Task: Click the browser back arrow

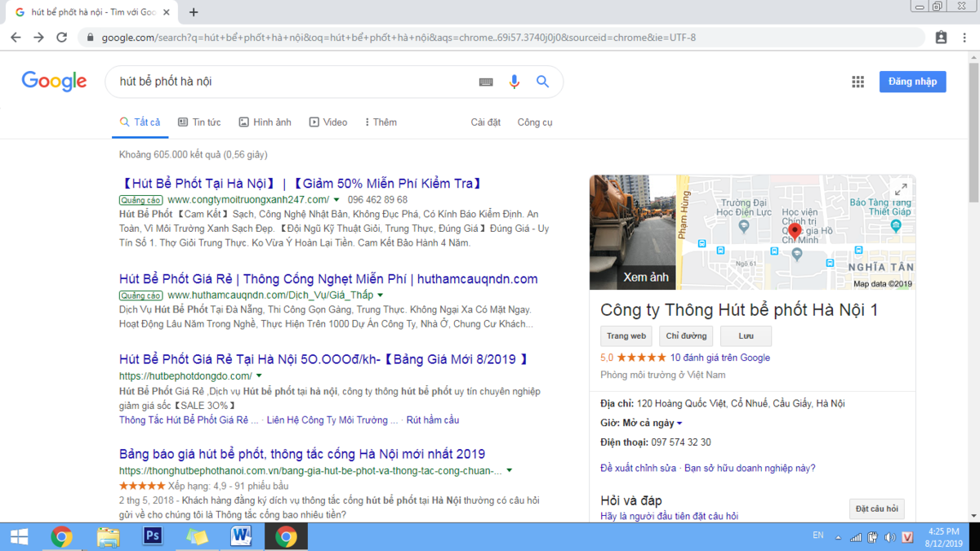Action: click(16, 38)
